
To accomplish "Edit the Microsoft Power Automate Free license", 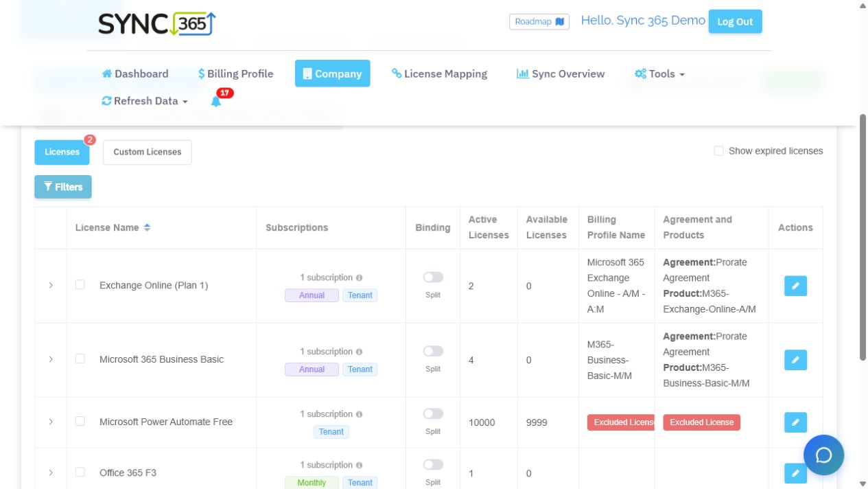I will (x=795, y=422).
